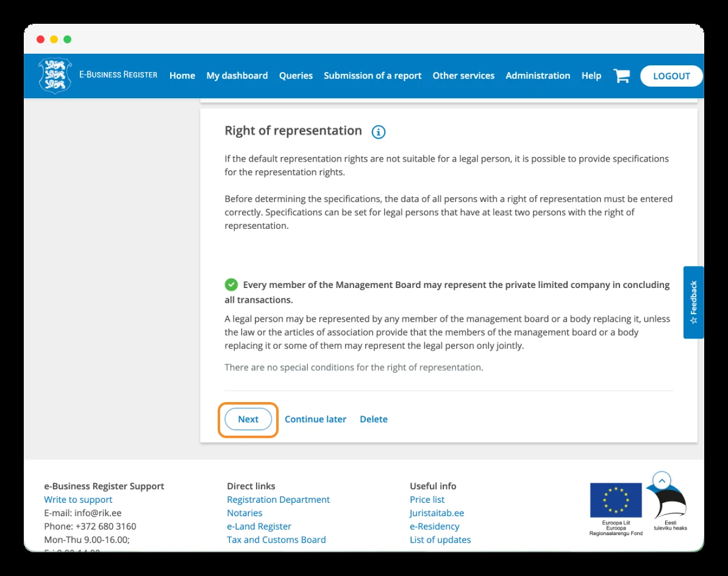The height and width of the screenshot is (576, 728).
Task: Click the red window close dot
Action: pos(40,40)
